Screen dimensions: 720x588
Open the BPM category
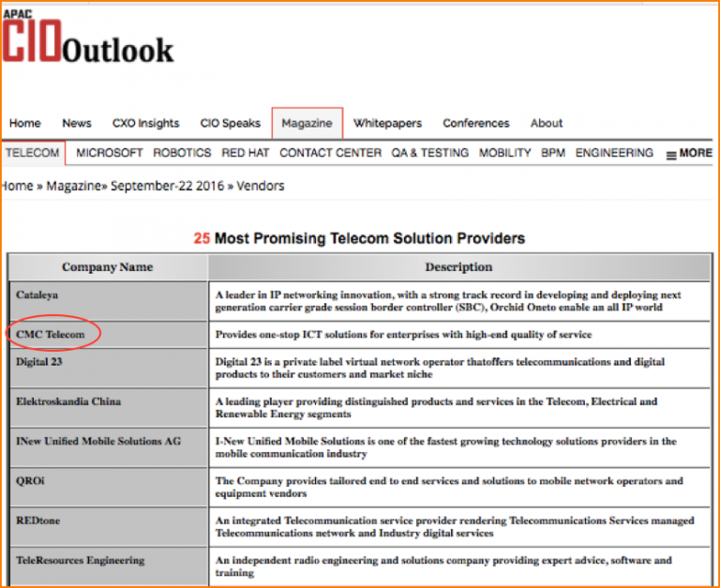[x=553, y=153]
